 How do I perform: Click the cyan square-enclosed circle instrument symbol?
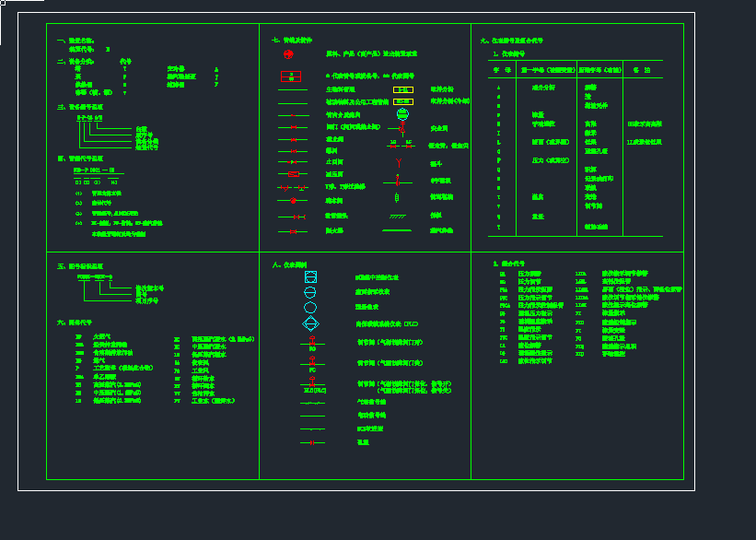310,276
